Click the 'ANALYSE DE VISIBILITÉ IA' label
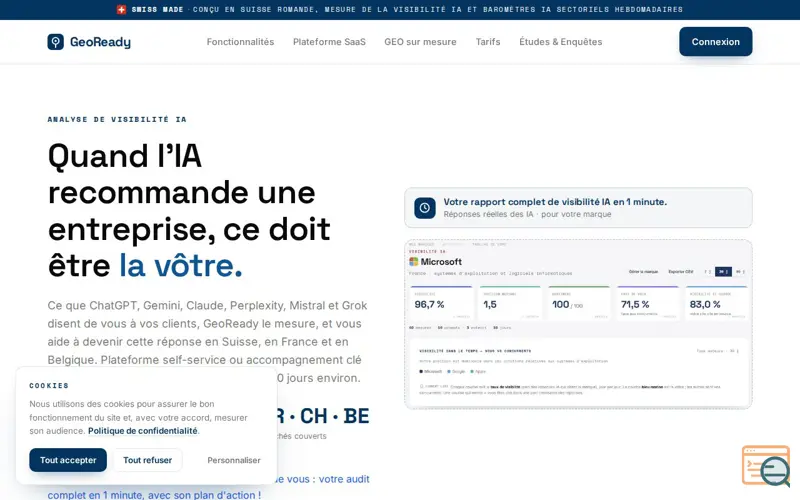This screenshot has height=500, width=800. point(117,119)
